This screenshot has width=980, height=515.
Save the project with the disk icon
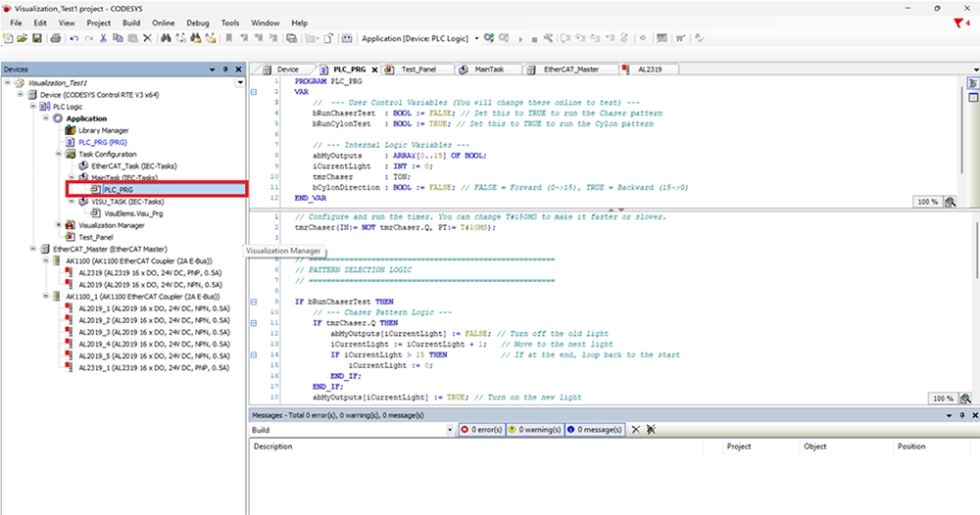[37, 39]
